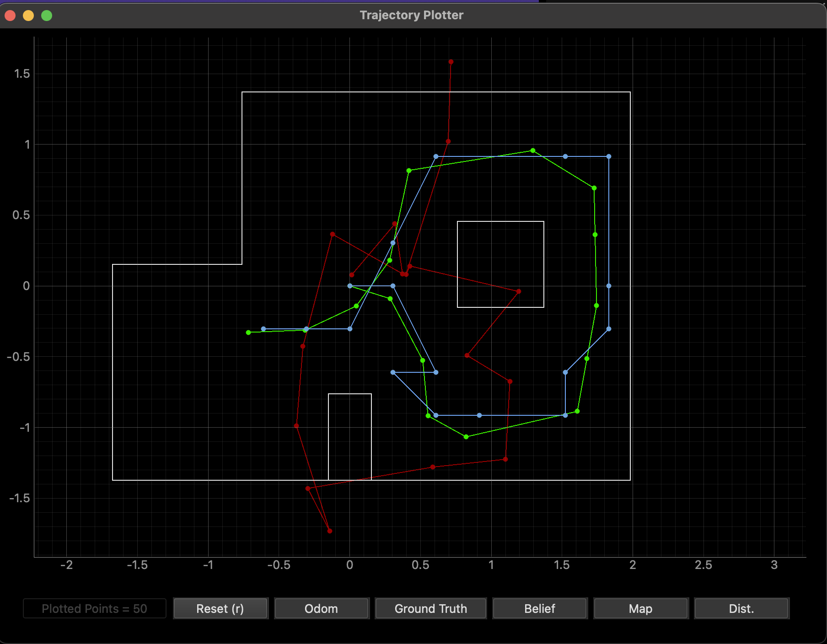Toggle the Ground Truth trajectory button
Viewport: 827px width, 644px height.
(x=431, y=608)
